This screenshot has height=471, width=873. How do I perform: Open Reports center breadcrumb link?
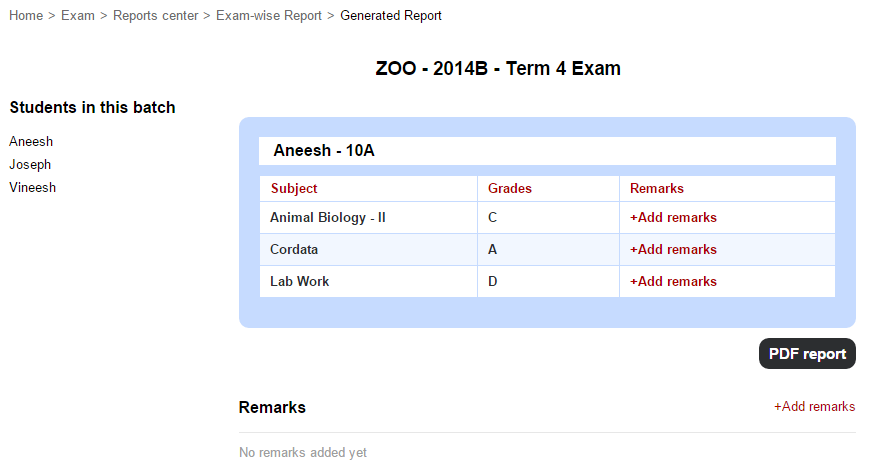[155, 16]
